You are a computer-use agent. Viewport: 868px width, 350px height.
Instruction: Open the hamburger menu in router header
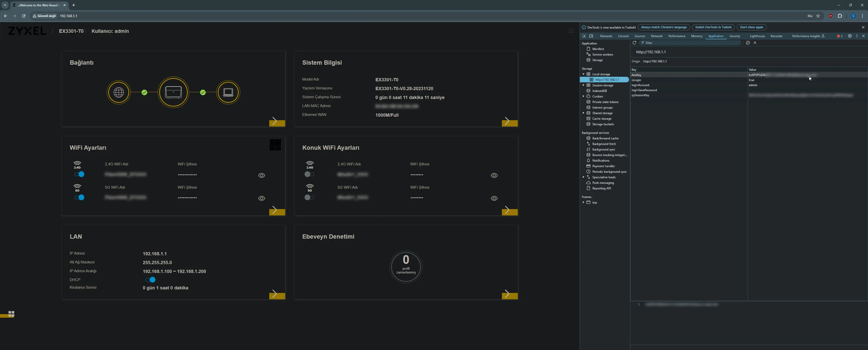coord(571,31)
